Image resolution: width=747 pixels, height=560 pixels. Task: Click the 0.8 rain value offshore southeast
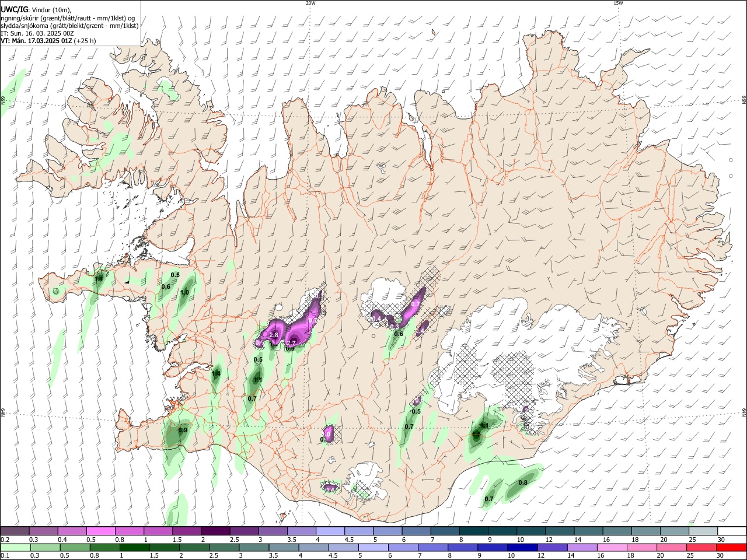tap(523, 482)
